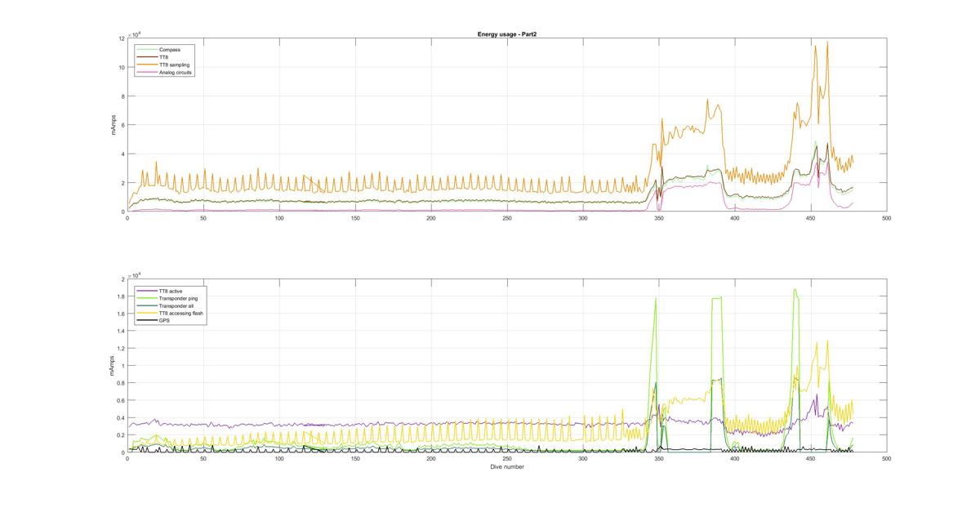Click the y-axis tick label '0.4'
The width and height of the screenshot is (980, 508).
[x=121, y=418]
